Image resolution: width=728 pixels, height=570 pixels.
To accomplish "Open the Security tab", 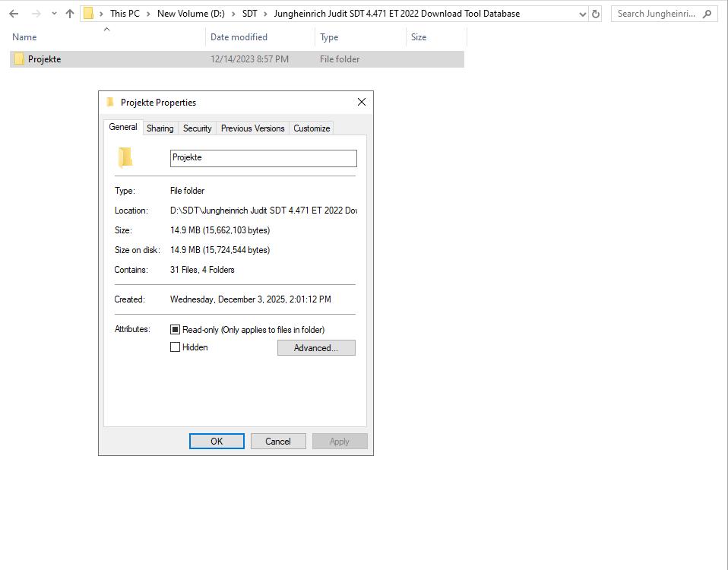I will pyautogui.click(x=198, y=128).
